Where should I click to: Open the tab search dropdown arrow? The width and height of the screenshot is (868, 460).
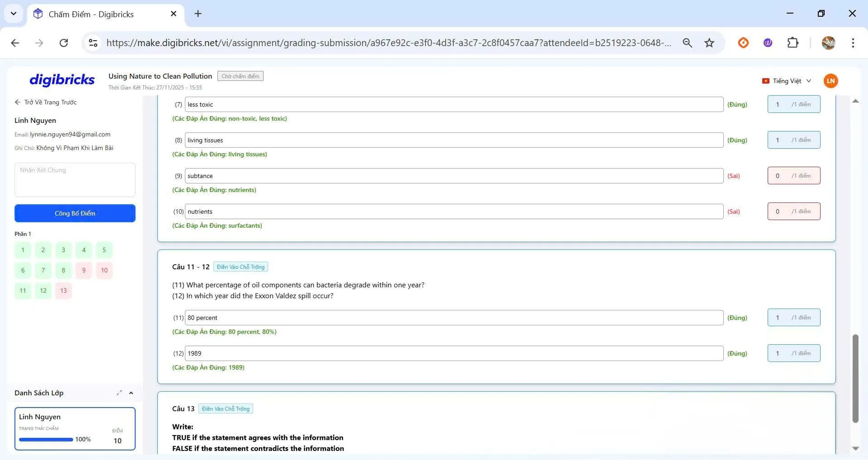[x=14, y=14]
